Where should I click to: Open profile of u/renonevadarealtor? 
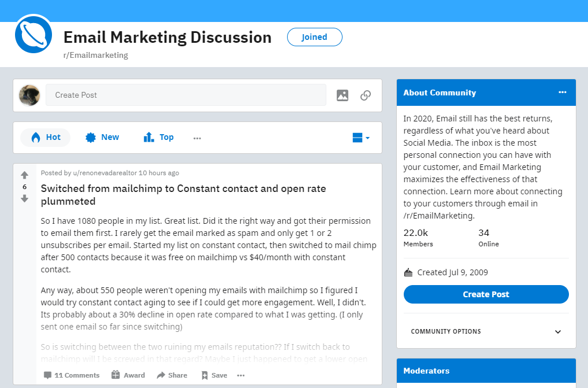click(105, 173)
